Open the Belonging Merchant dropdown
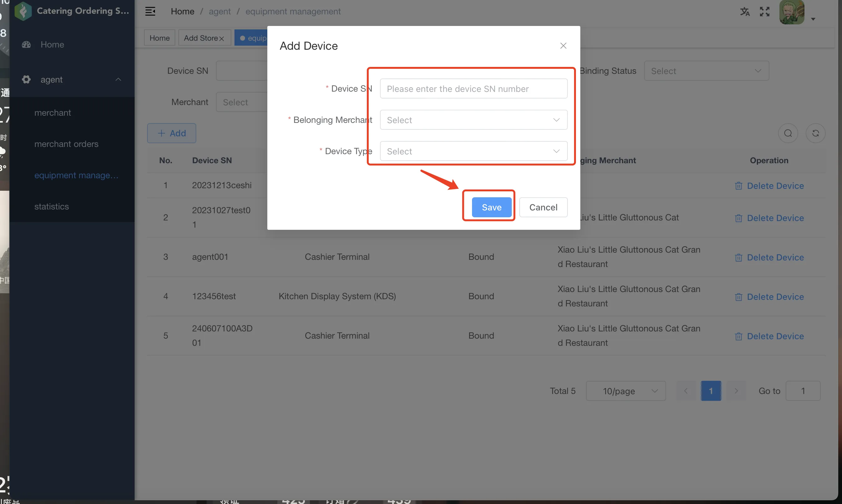Viewport: 842px width, 504px height. point(473,120)
